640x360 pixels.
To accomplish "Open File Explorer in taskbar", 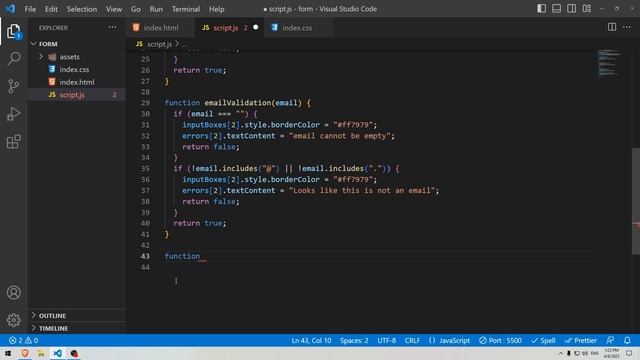I will 41,353.
